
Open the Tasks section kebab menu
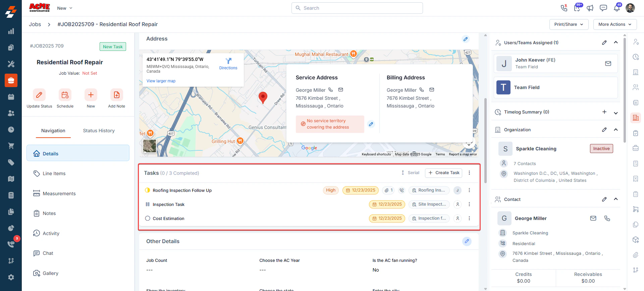coord(469,173)
